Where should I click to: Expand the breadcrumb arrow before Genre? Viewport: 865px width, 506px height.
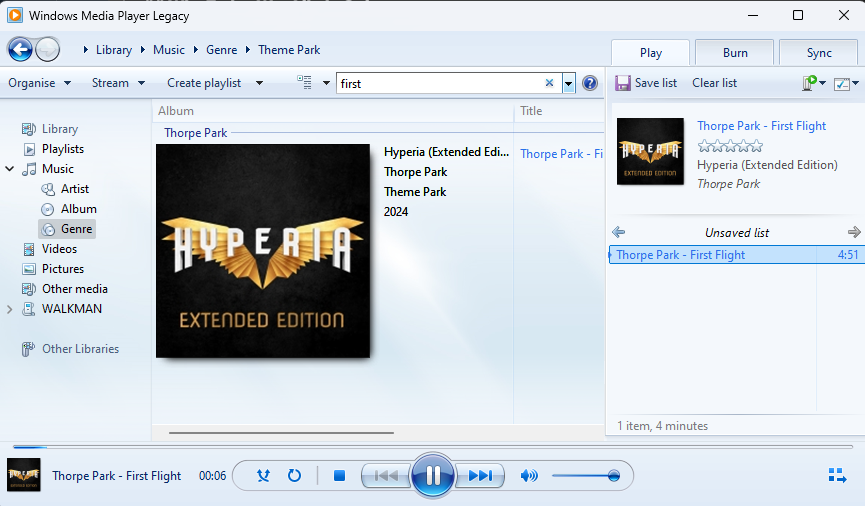point(195,50)
